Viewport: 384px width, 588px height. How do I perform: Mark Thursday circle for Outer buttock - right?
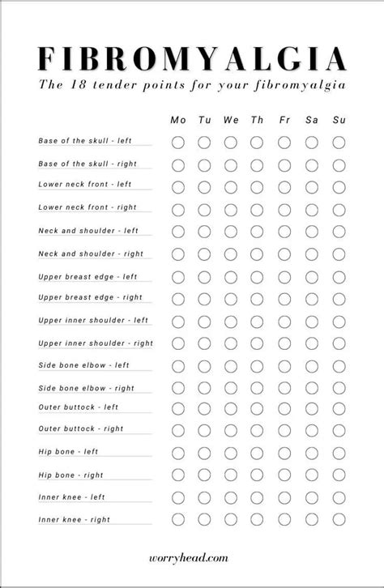(257, 430)
